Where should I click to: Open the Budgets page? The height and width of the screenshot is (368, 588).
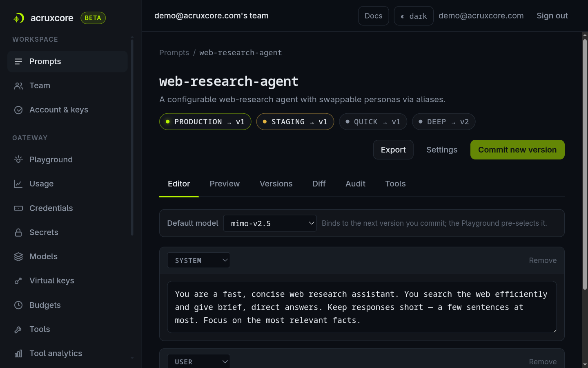67,305
